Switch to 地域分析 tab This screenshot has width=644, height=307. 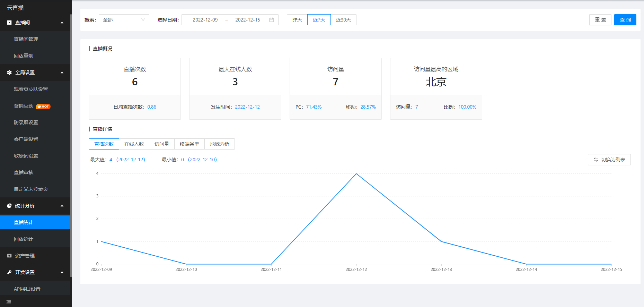(220, 144)
